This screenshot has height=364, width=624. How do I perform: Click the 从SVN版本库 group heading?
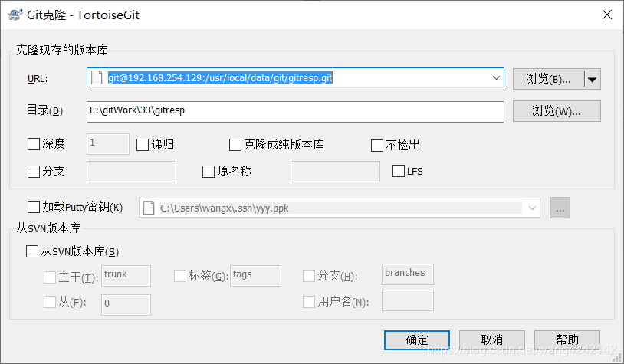tap(48, 228)
